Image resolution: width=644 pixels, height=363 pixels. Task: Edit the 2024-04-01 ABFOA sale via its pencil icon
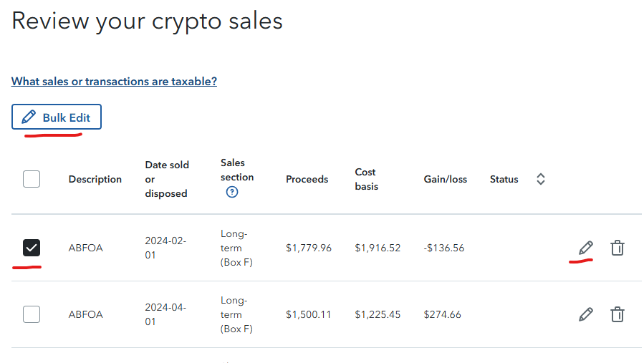[586, 314]
